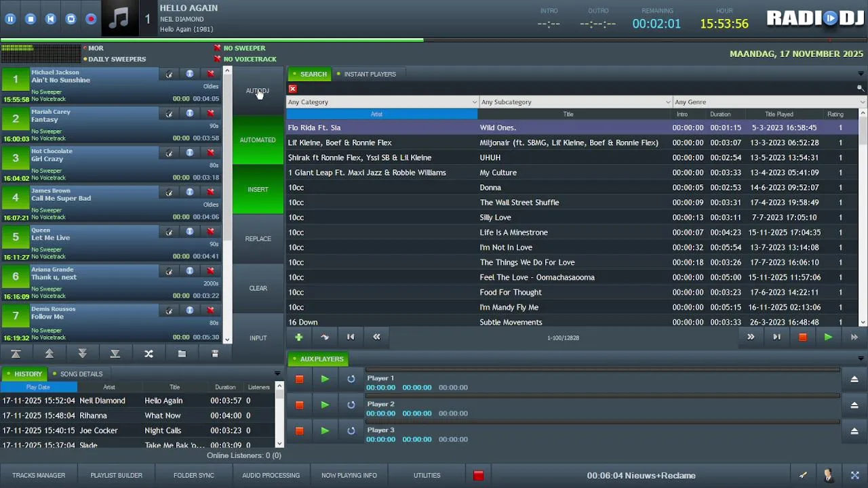Go to first page of search results

click(351, 337)
